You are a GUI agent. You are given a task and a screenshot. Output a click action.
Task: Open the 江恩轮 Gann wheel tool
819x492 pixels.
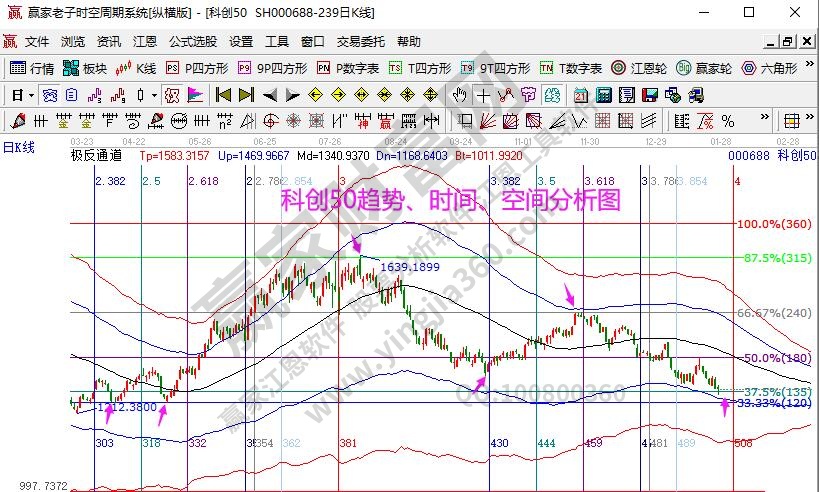(x=641, y=68)
